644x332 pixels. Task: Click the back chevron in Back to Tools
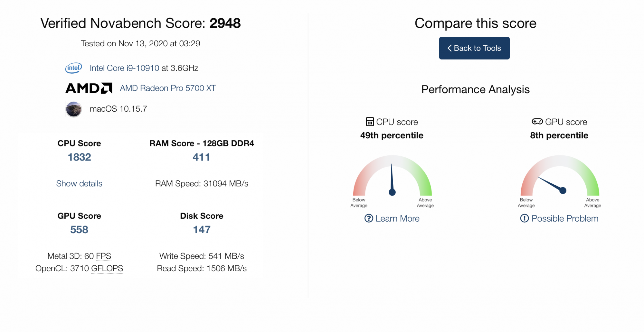click(x=450, y=48)
